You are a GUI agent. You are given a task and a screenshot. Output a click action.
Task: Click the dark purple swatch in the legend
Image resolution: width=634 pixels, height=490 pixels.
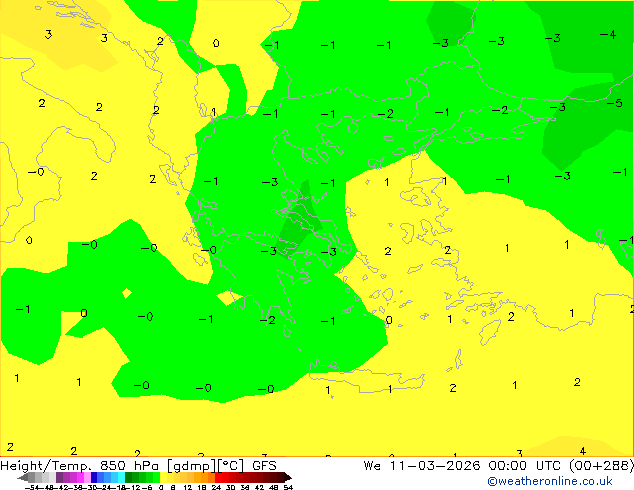(x=59, y=477)
